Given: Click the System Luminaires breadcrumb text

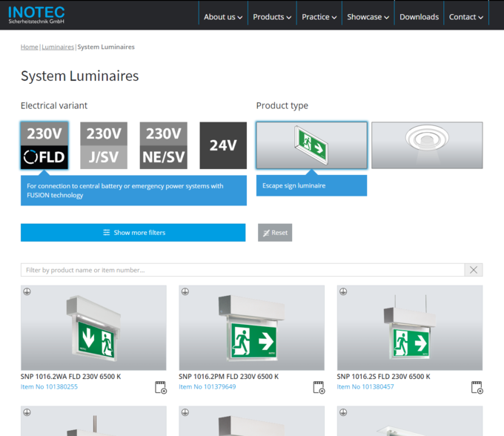Looking at the screenshot, I should [106, 47].
